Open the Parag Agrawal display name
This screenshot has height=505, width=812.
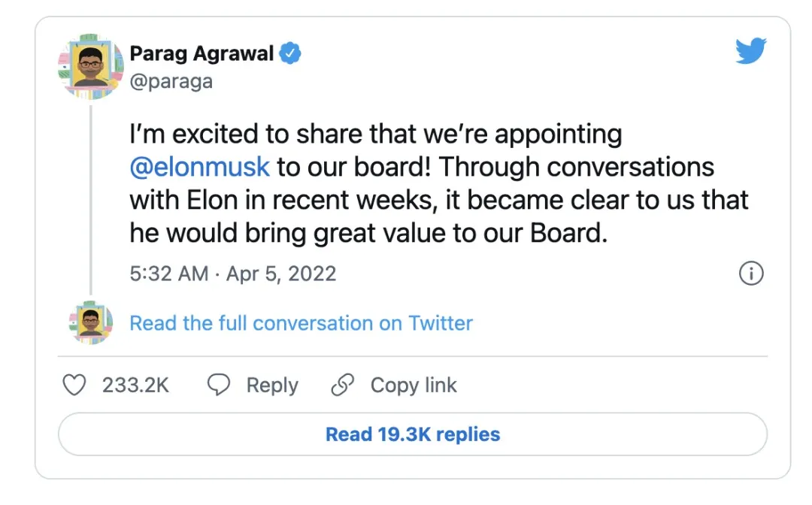(x=201, y=54)
